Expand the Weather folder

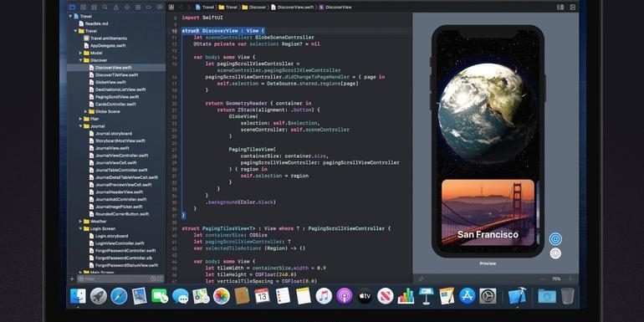point(81,222)
